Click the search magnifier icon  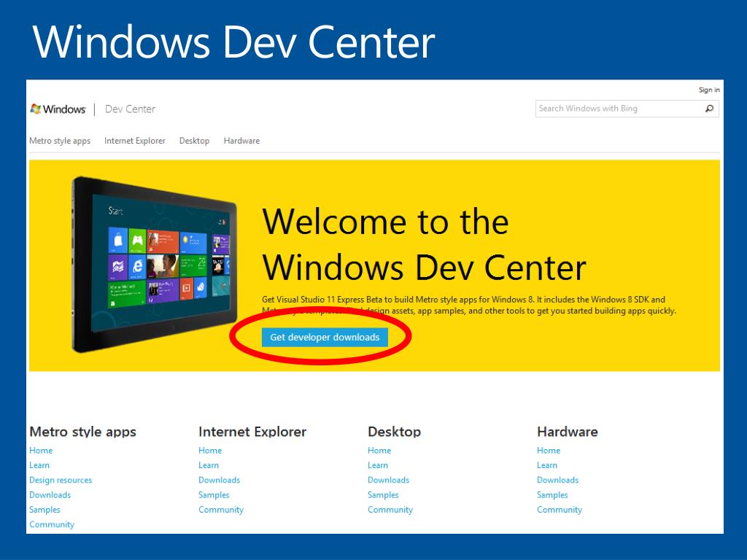pyautogui.click(x=709, y=109)
